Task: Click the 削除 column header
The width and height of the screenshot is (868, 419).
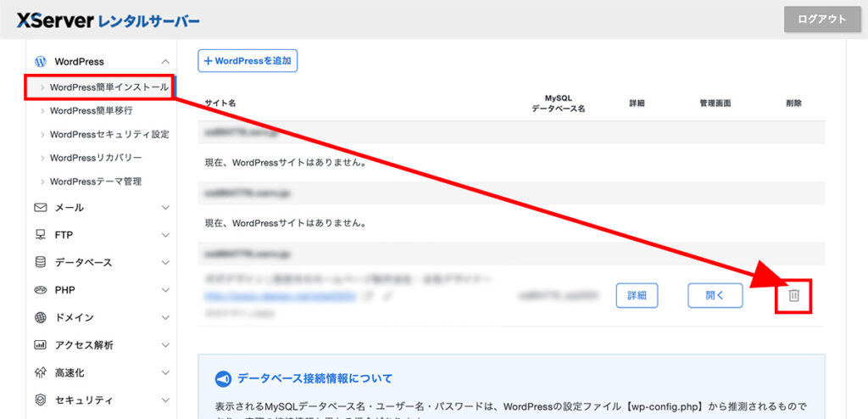Action: (x=793, y=103)
